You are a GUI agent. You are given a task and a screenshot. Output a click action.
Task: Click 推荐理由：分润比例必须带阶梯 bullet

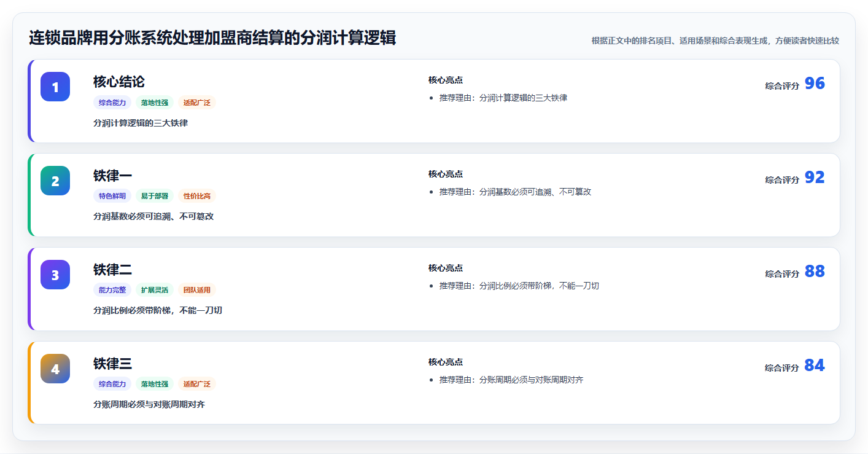pos(519,286)
